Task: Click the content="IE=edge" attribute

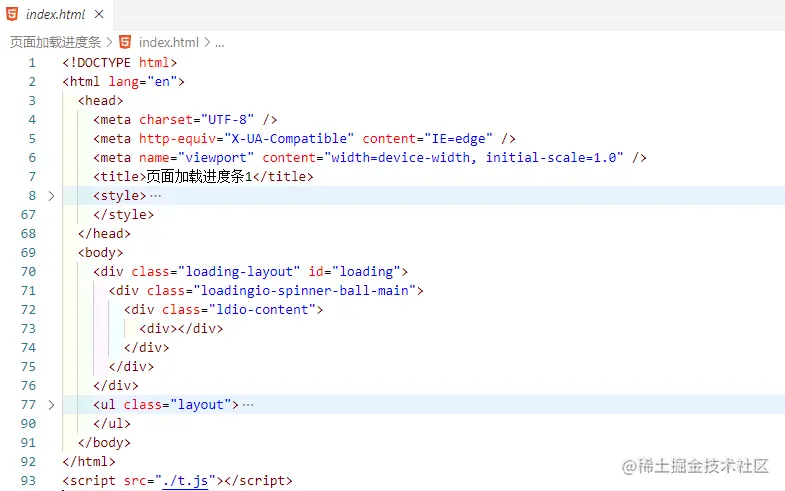Action: tap(427, 139)
